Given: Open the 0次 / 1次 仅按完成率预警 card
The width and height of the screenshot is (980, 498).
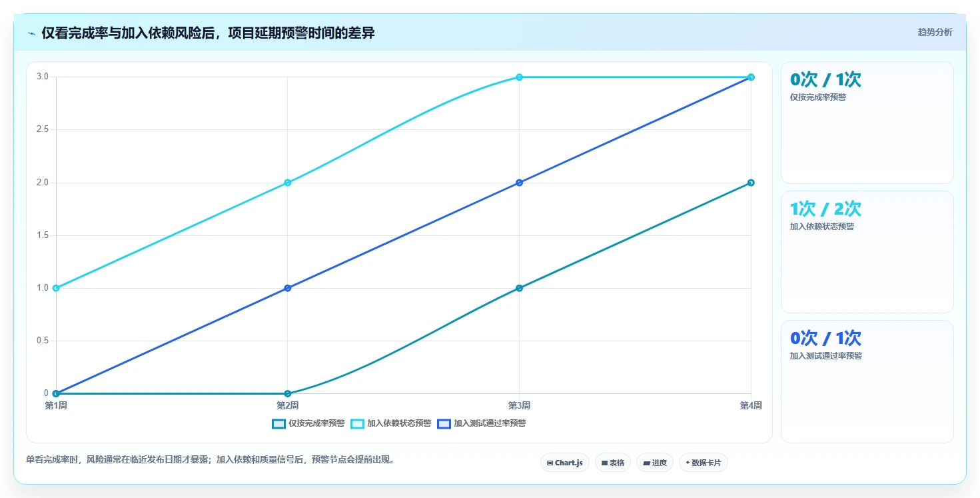Looking at the screenshot, I should click(x=867, y=123).
